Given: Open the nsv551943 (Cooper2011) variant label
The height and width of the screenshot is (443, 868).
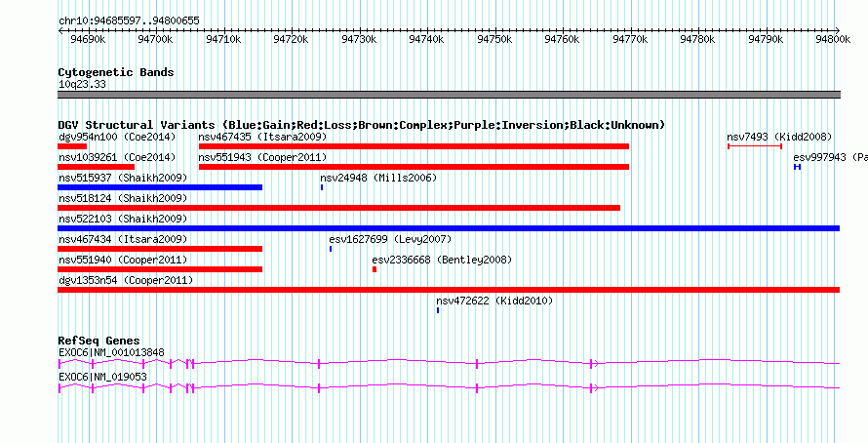Looking at the screenshot, I should click(x=263, y=157).
